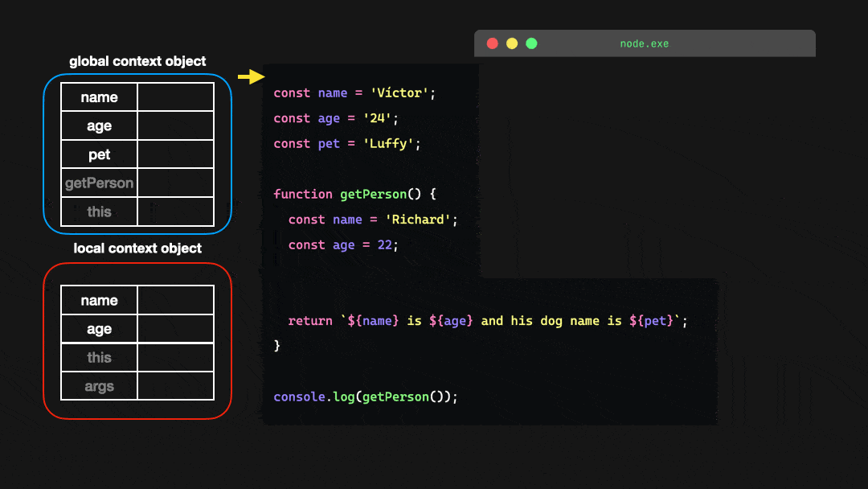Click the 'function getPerson() {' code line

(x=355, y=195)
